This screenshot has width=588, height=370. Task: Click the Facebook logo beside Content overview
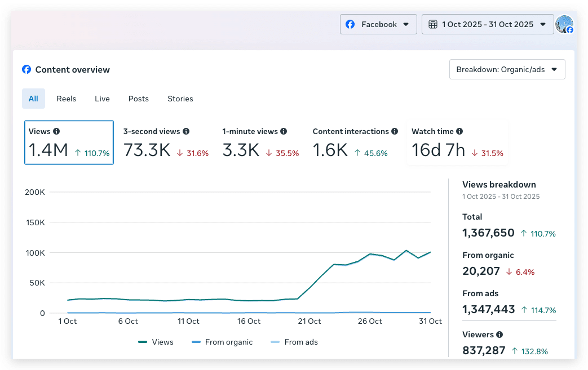pyautogui.click(x=26, y=69)
